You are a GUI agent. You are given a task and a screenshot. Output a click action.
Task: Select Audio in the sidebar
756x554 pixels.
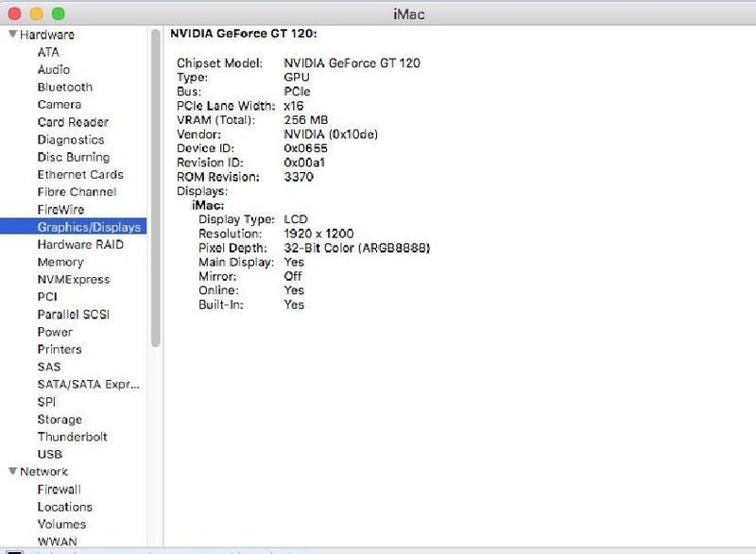pyautogui.click(x=56, y=69)
